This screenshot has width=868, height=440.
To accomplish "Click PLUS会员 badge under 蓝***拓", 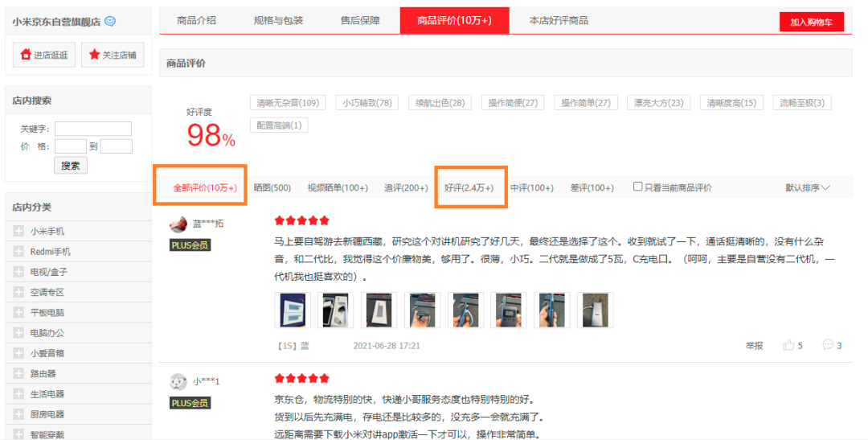I will (x=190, y=245).
